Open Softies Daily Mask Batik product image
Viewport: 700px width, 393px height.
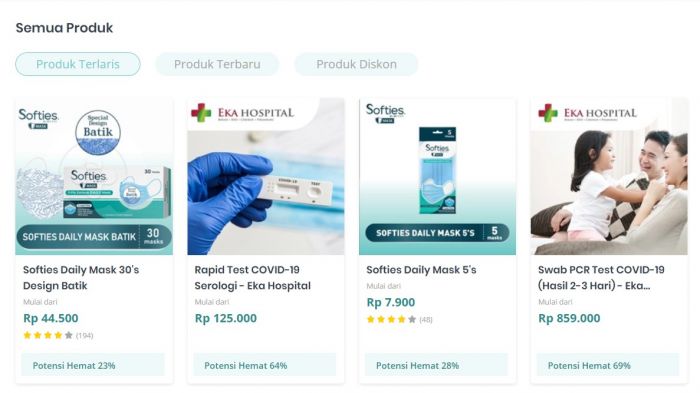point(94,177)
